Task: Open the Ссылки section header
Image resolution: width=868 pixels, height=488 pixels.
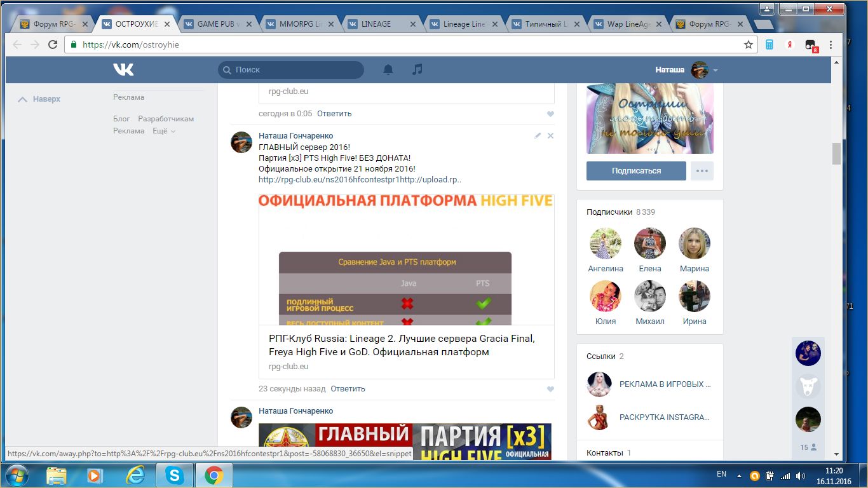Action: (605, 356)
